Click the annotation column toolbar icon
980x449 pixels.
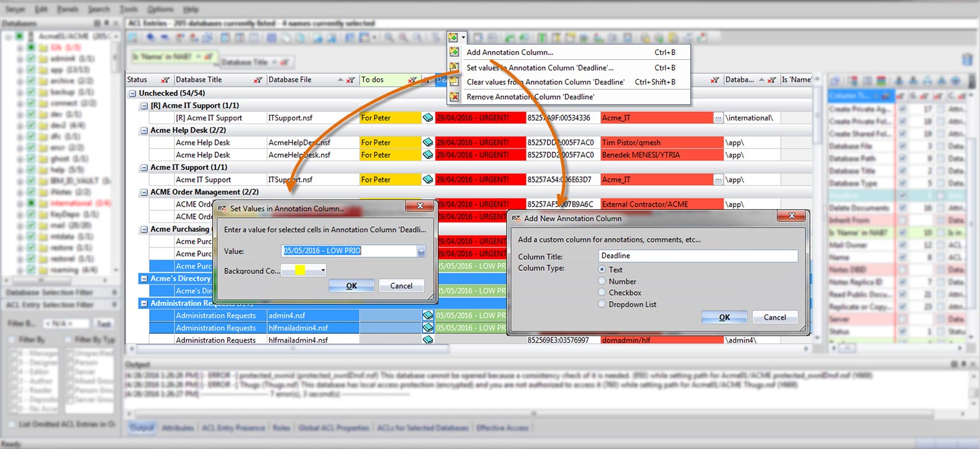point(453,38)
